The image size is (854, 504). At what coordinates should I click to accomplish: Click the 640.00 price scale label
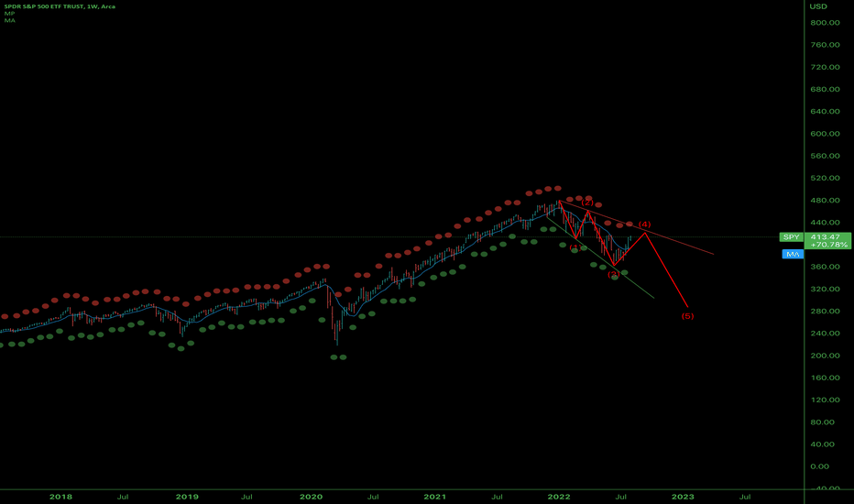click(x=825, y=111)
